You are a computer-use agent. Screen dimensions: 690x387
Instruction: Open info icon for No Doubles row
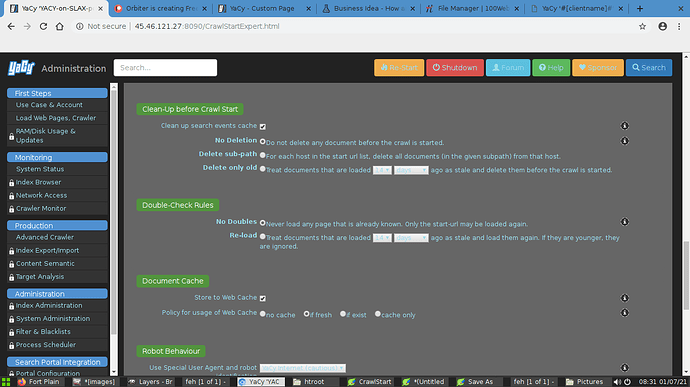coord(624,222)
